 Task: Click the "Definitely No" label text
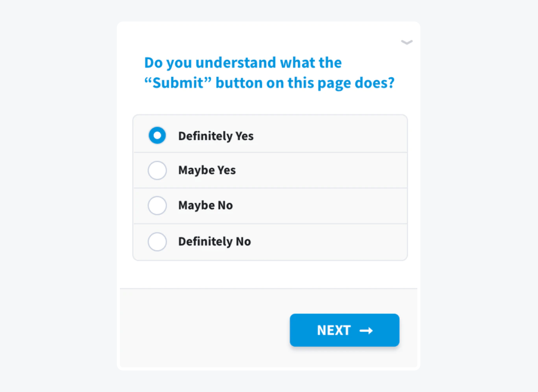[214, 242]
